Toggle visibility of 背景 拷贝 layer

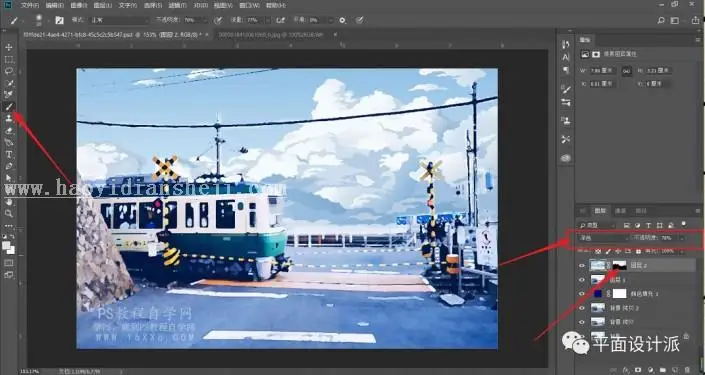582,322
